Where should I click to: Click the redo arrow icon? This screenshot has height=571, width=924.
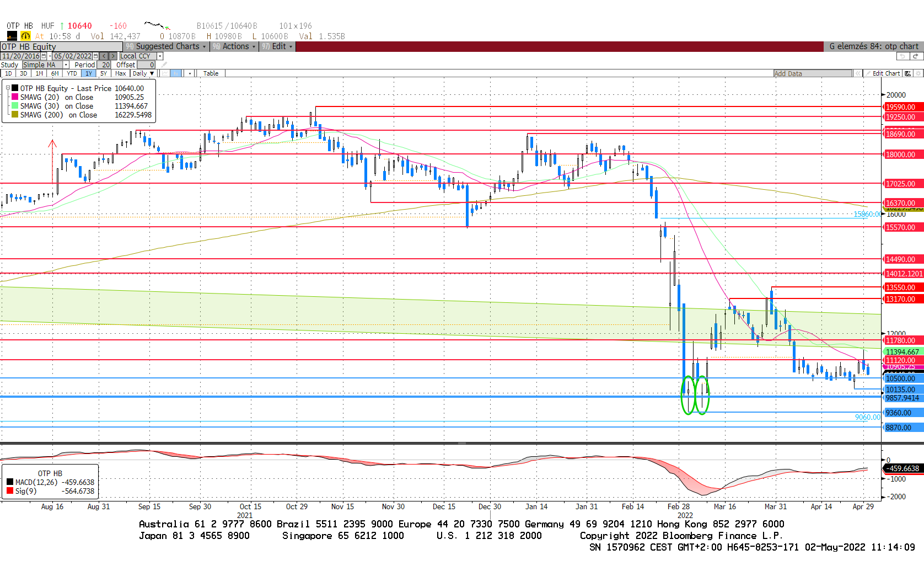[916, 56]
